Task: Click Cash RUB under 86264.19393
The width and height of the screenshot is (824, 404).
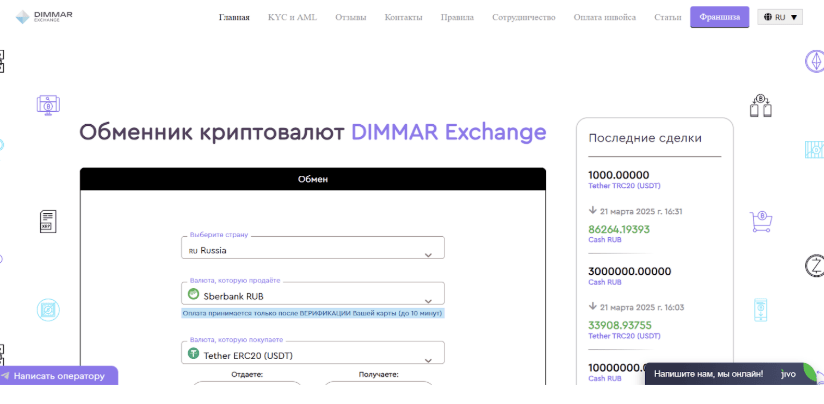Action: click(x=605, y=240)
